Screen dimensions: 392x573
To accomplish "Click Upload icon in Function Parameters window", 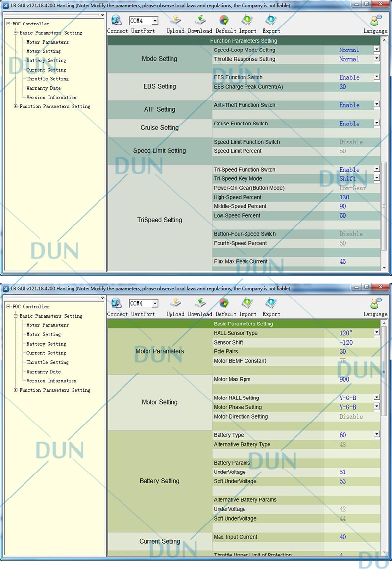I will click(175, 21).
